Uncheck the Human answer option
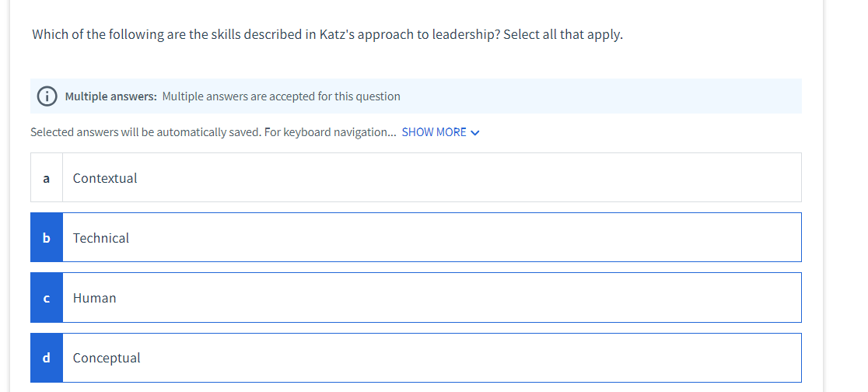The height and width of the screenshot is (392, 868). [x=416, y=298]
